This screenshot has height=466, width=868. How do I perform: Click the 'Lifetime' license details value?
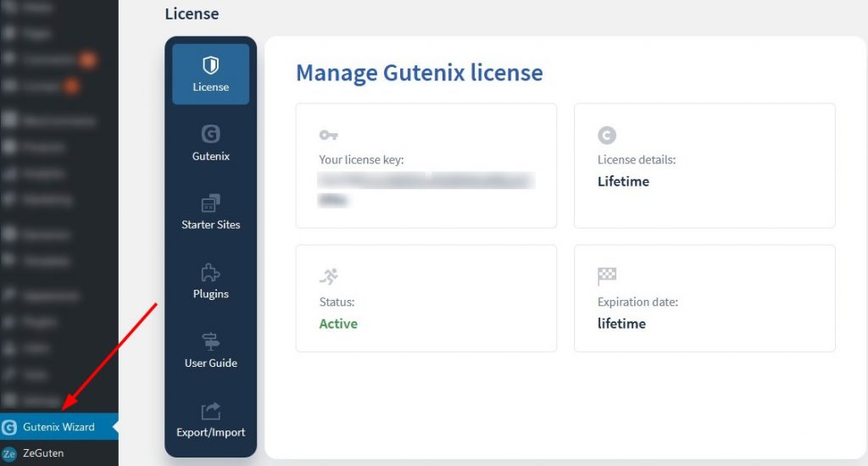click(x=623, y=181)
